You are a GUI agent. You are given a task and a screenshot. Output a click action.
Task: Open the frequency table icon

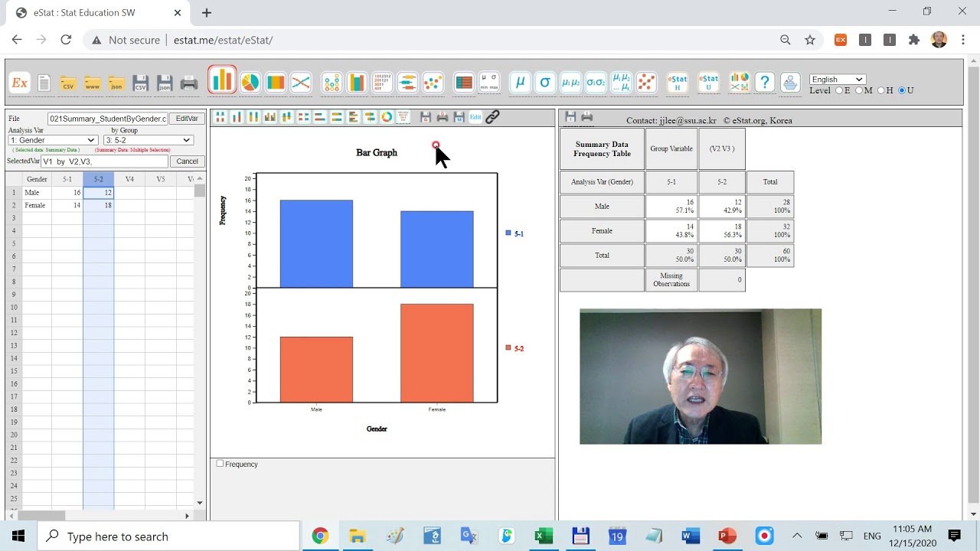click(464, 83)
